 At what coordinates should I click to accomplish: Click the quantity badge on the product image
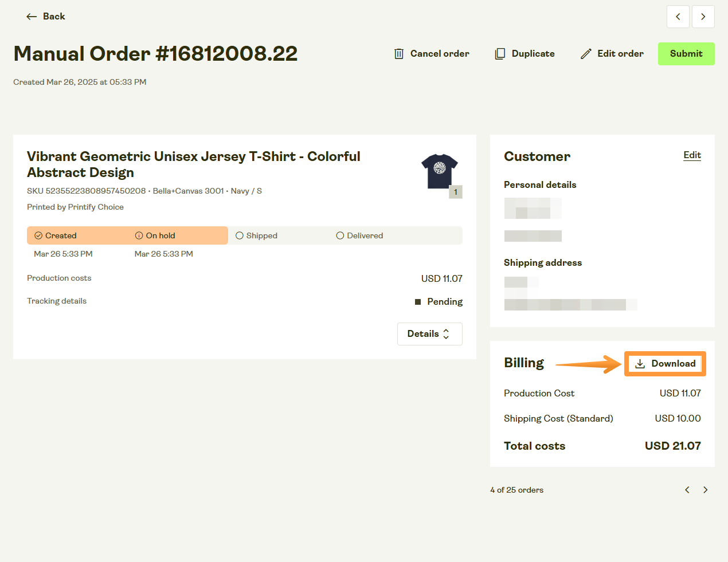pos(456,191)
